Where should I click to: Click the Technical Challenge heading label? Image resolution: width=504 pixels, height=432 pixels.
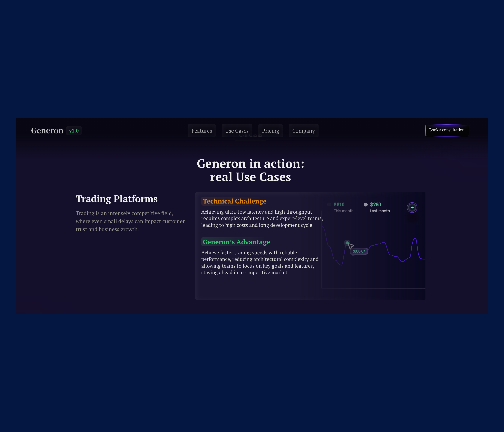235,201
